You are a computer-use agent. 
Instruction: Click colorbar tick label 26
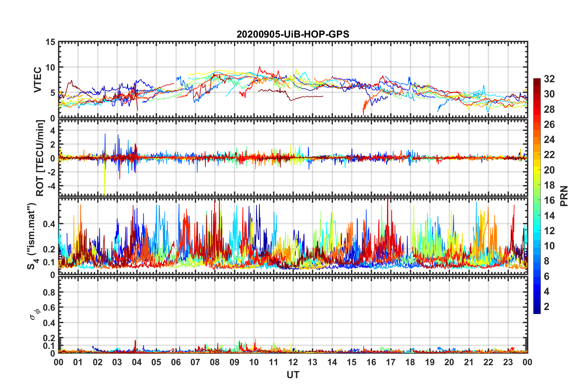pos(549,125)
